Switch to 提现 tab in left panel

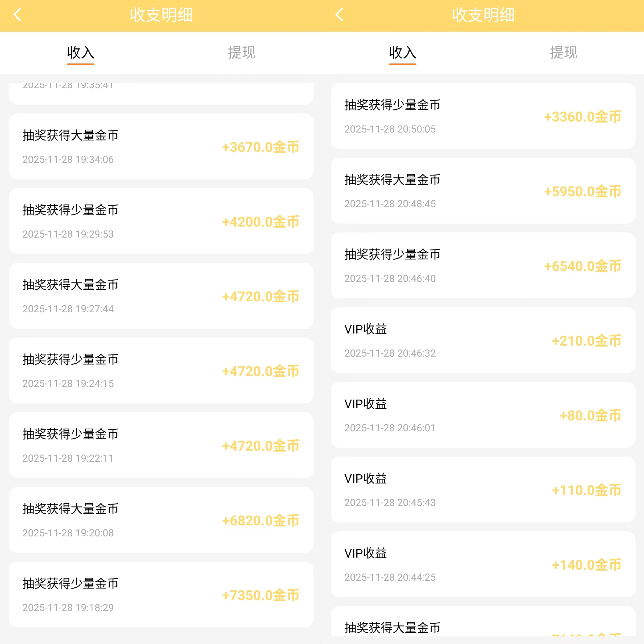click(241, 53)
